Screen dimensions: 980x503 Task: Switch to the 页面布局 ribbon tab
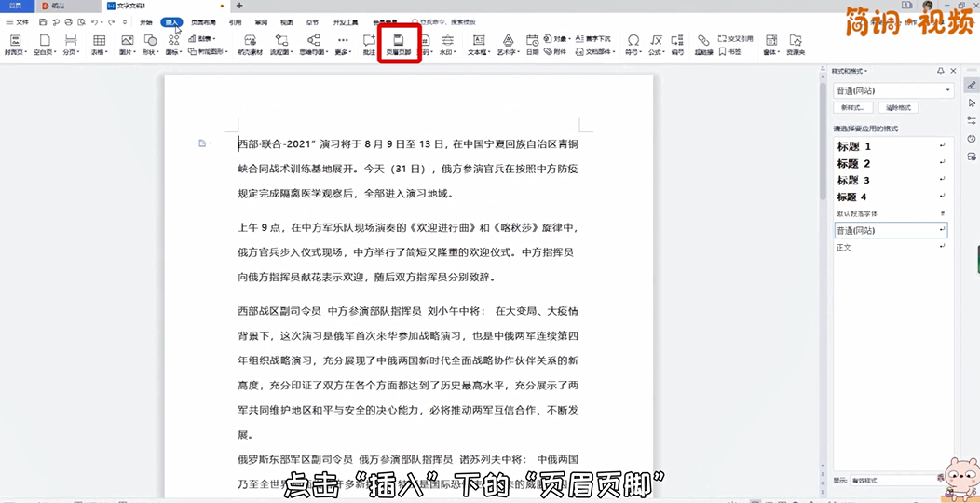pyautogui.click(x=203, y=21)
